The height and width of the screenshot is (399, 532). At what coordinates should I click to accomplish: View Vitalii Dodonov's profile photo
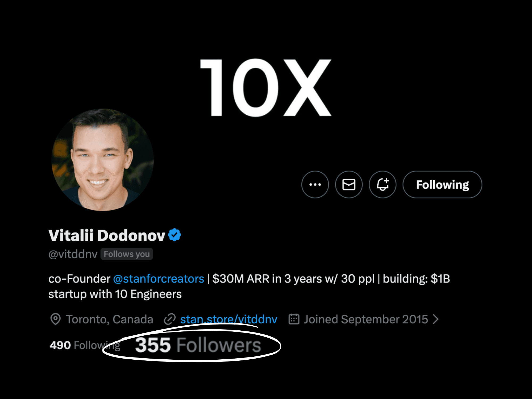click(102, 160)
